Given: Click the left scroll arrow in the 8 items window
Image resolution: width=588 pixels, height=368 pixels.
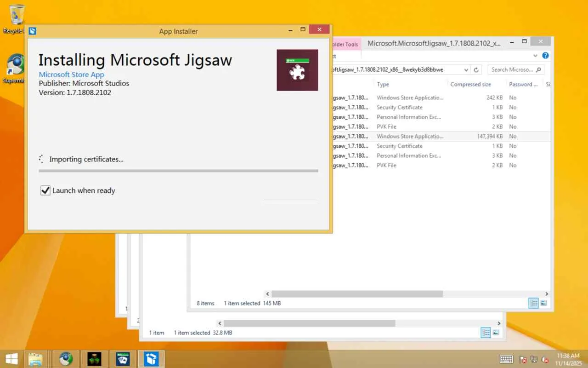Looking at the screenshot, I should coord(268,293).
